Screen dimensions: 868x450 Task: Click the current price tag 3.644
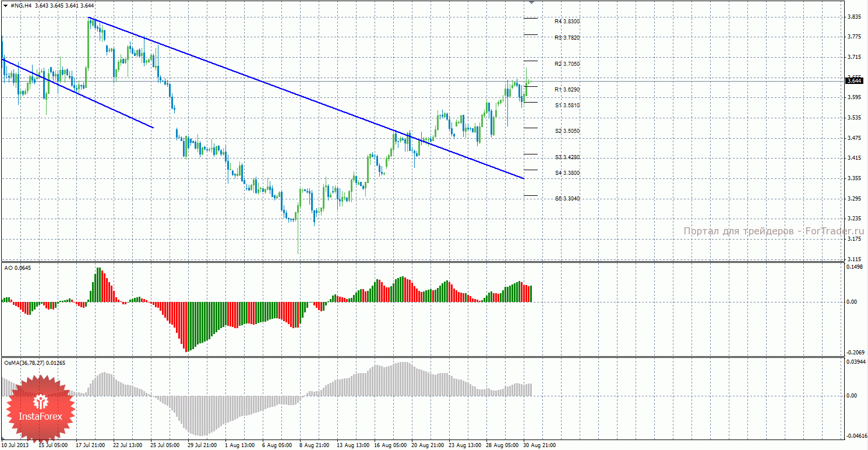coord(854,80)
